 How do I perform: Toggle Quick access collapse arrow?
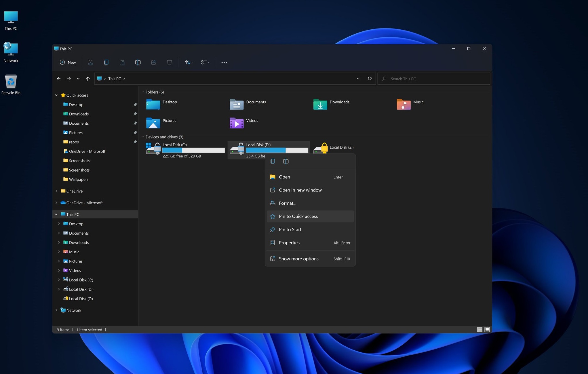tap(55, 95)
